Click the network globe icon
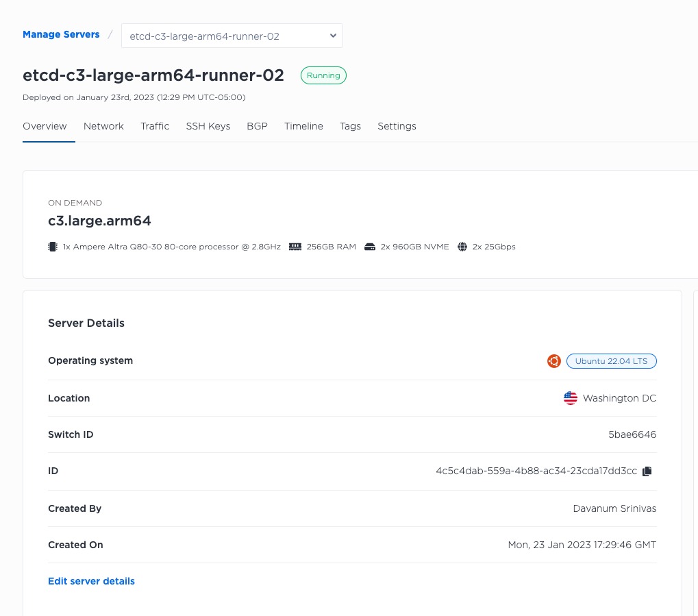The height and width of the screenshot is (616, 698). (462, 246)
